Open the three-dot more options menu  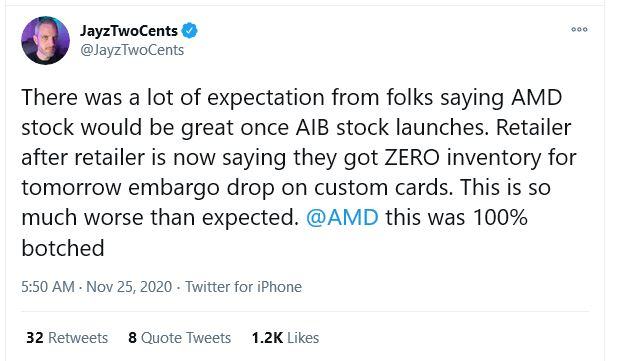(579, 29)
